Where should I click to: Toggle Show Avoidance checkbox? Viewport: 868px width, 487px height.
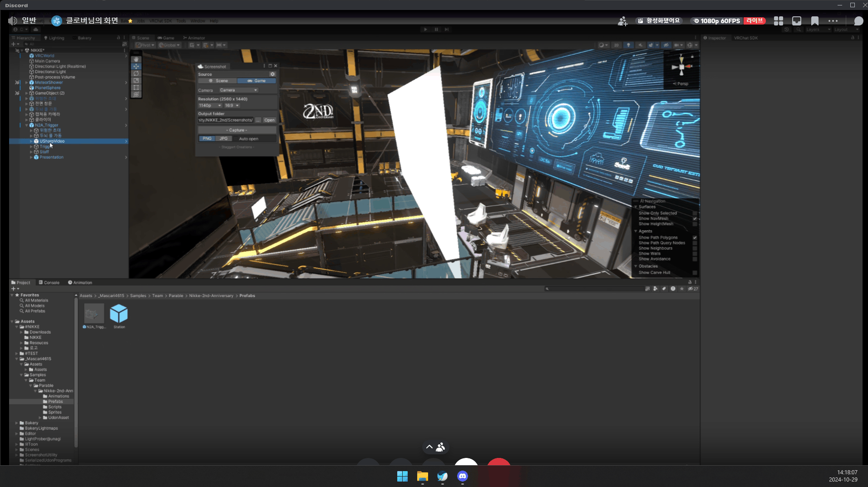pos(695,259)
